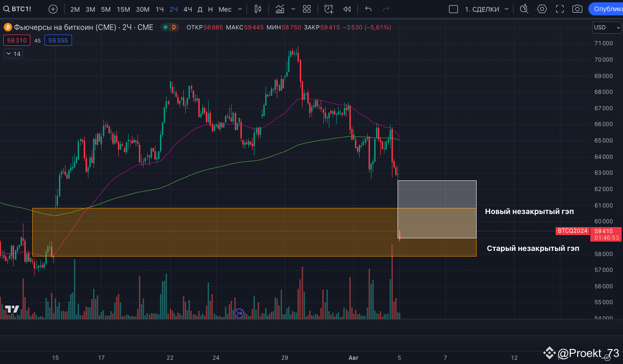
Task: Toggle the green D session adjustment switch
Action: 165,27
